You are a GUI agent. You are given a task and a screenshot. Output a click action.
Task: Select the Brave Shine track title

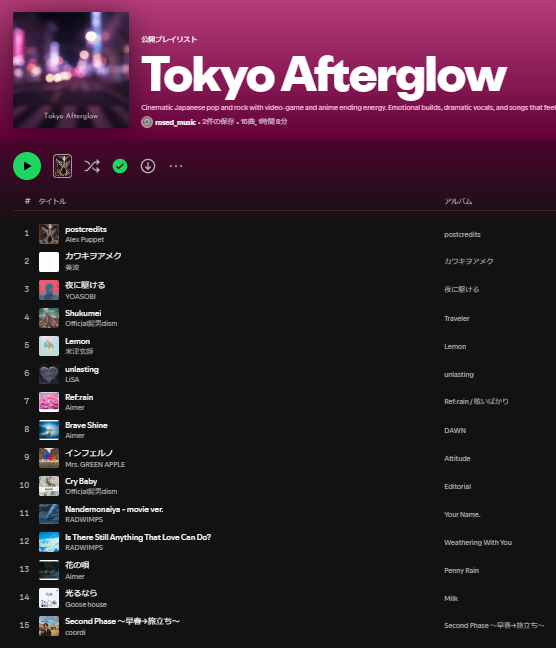[x=86, y=425]
